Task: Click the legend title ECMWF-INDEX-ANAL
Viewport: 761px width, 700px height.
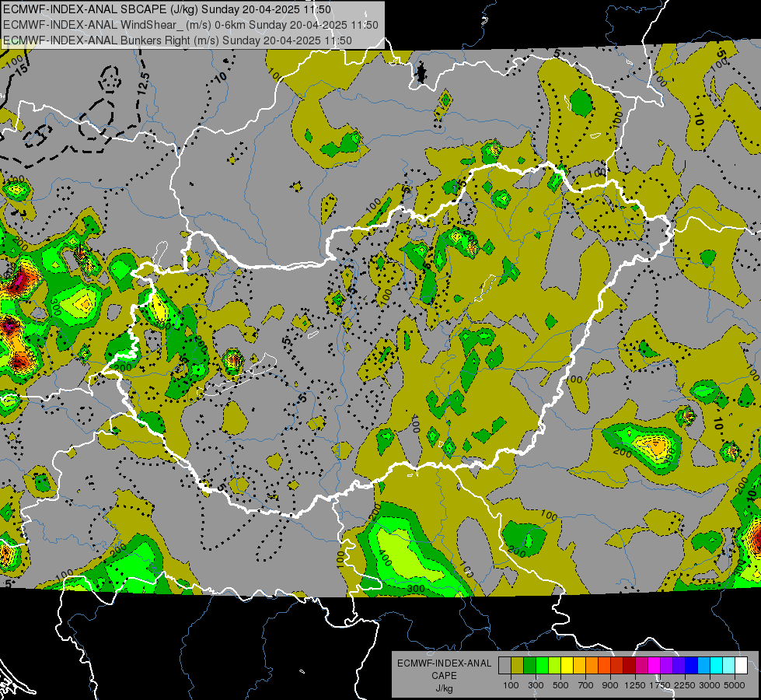Action: [x=444, y=663]
